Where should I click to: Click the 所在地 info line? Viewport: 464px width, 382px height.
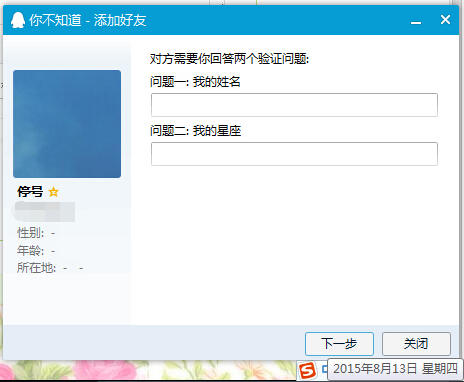[50, 268]
